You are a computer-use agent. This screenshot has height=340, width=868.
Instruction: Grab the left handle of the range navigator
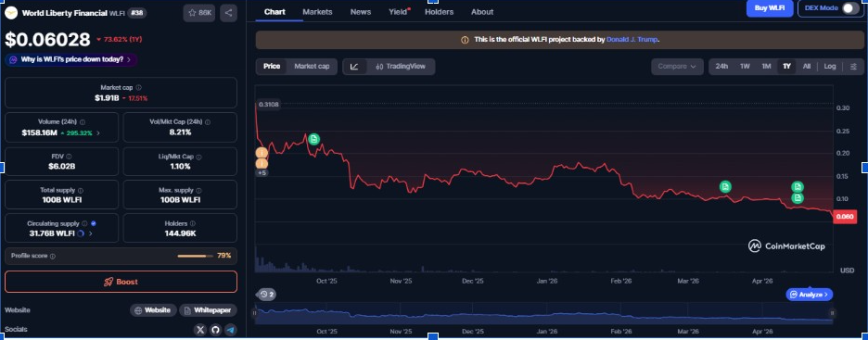coord(255,313)
